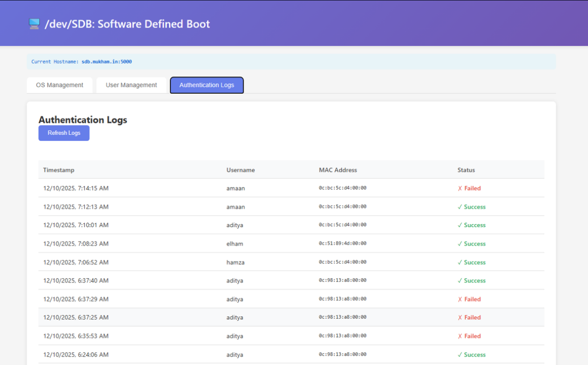588x365 pixels.
Task: Click the Failed status at 7:14:15 AM
Action: (469, 188)
